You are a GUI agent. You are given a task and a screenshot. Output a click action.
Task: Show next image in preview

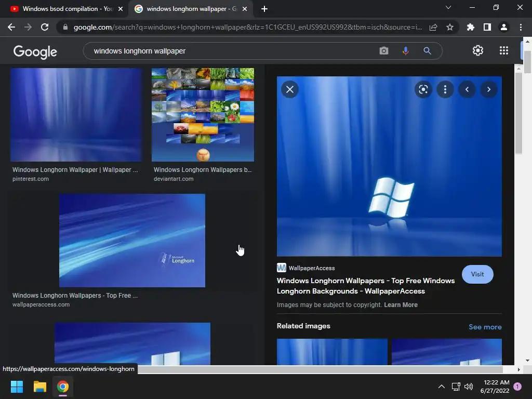pos(489,89)
